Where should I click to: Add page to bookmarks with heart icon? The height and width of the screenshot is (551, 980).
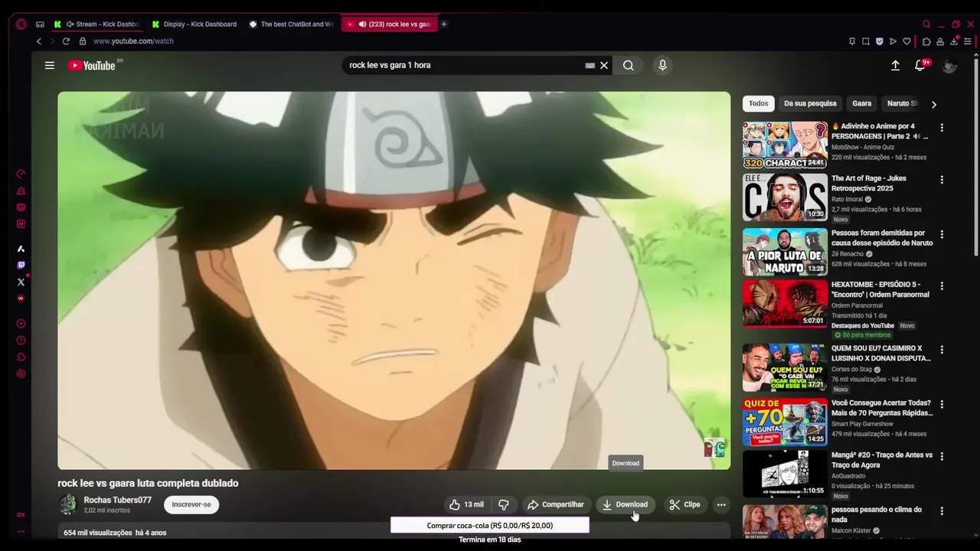[x=907, y=41]
